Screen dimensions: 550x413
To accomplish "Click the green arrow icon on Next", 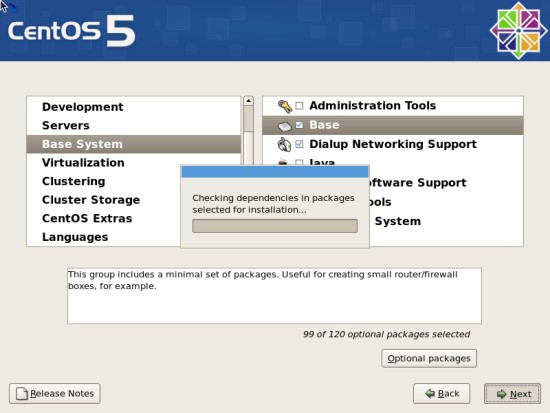I will [x=502, y=394].
